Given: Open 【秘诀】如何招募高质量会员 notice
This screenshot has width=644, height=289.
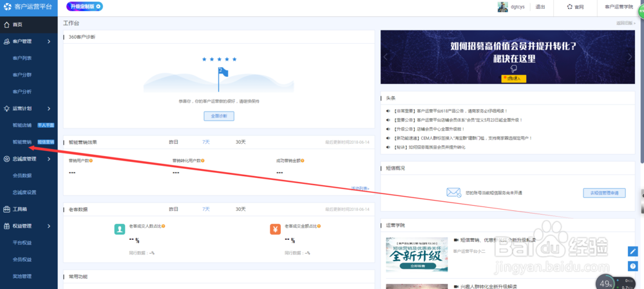Looking at the screenshot, I should (x=429, y=147).
